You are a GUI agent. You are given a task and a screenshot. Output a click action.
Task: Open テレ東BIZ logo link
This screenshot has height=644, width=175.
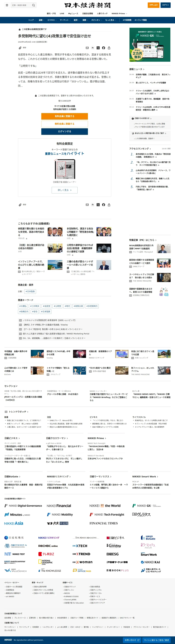pos(46,554)
